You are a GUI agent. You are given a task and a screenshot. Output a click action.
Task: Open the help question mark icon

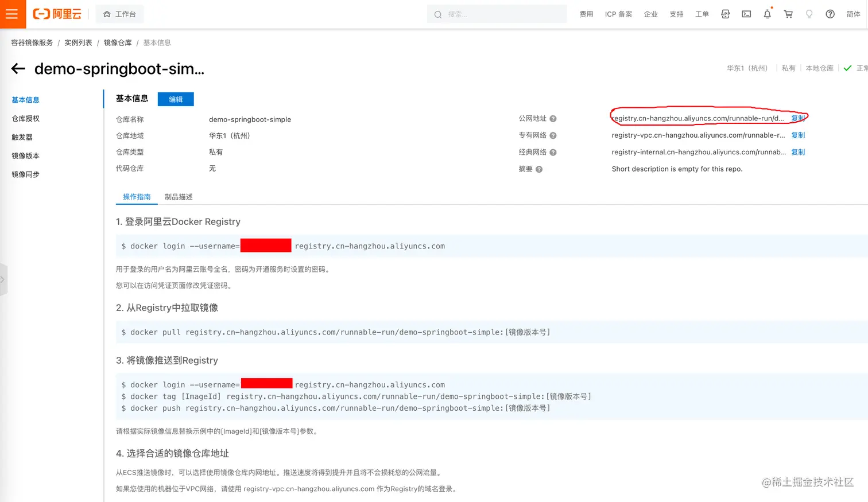(830, 14)
